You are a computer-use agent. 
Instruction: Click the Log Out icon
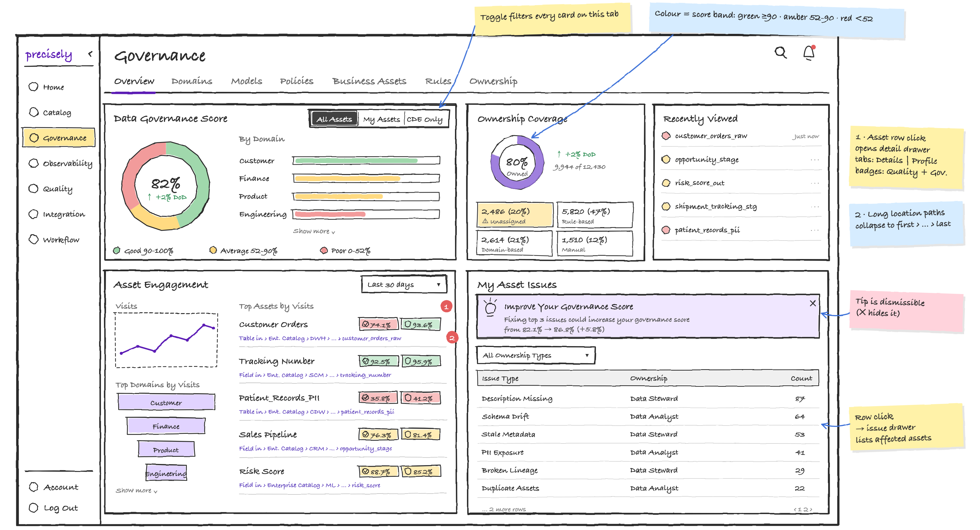click(34, 508)
